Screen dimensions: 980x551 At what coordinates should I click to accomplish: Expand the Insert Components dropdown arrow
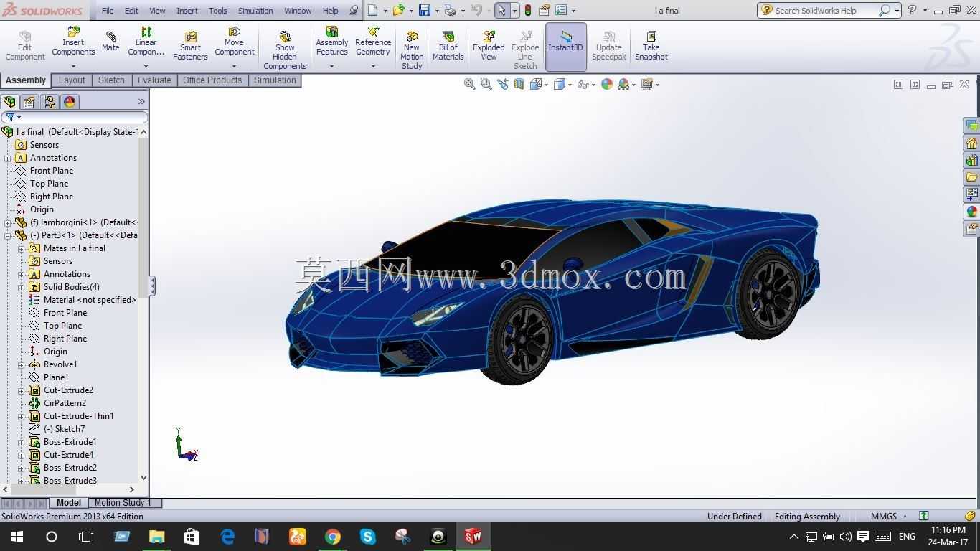point(73,67)
